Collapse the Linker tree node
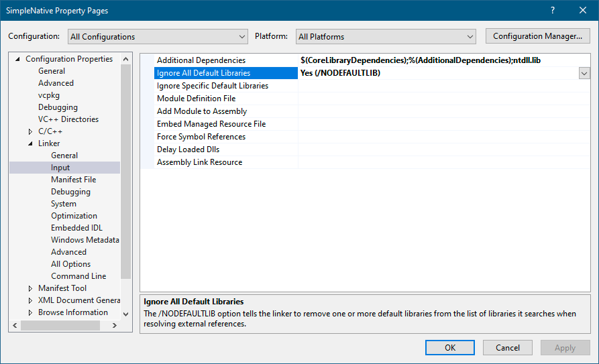Screen dimensions: 599x364 coord(30,143)
